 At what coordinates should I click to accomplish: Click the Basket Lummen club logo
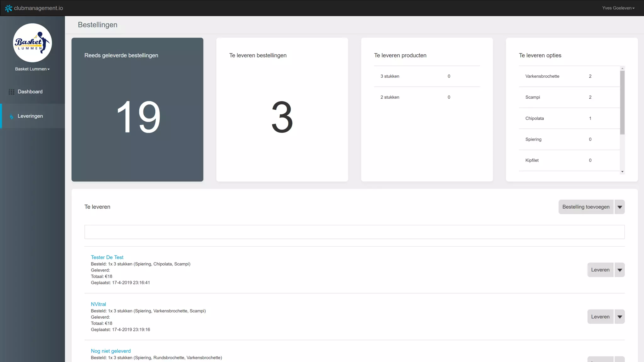click(32, 43)
